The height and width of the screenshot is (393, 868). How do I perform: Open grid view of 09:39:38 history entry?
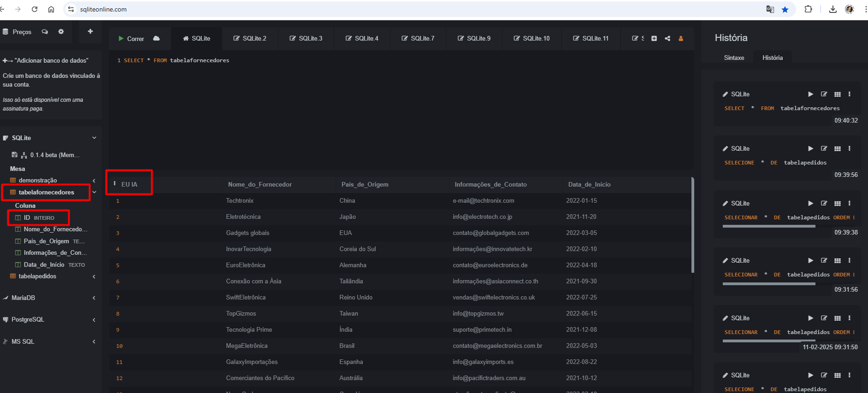838,203
